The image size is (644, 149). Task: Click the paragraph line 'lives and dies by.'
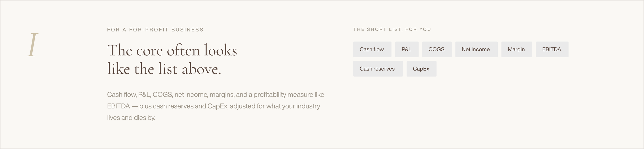(x=131, y=118)
